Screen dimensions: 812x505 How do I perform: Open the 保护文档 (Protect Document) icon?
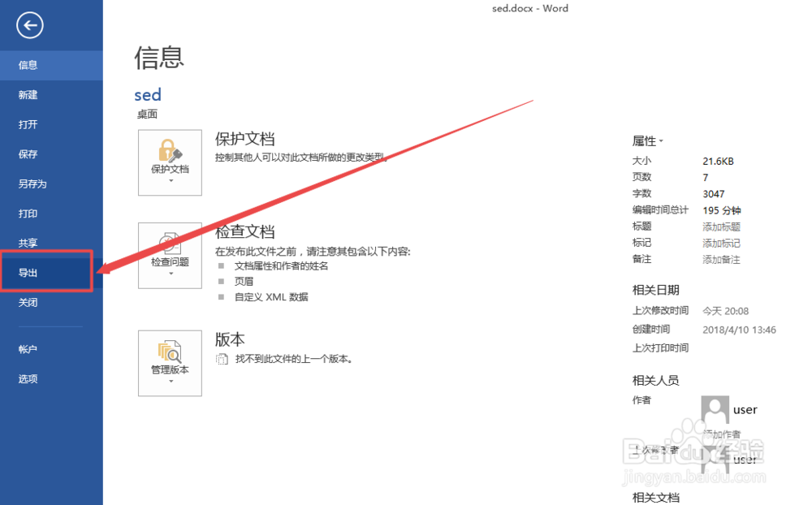170,162
